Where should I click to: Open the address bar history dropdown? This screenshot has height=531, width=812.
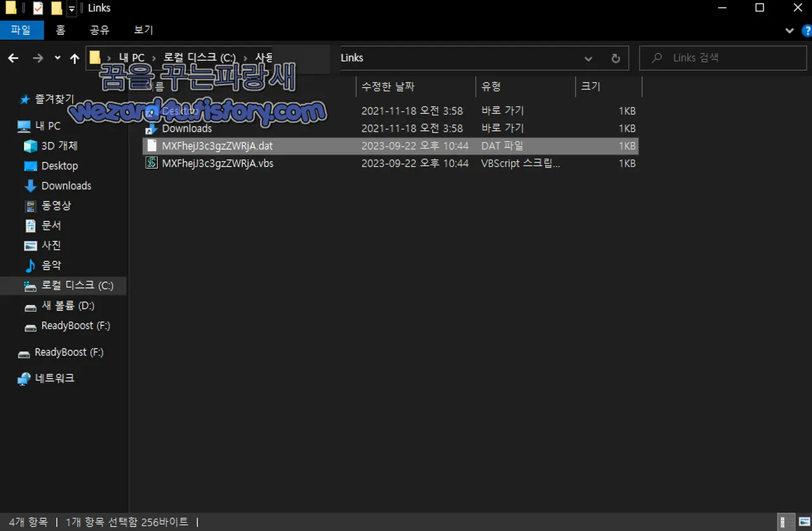point(588,58)
